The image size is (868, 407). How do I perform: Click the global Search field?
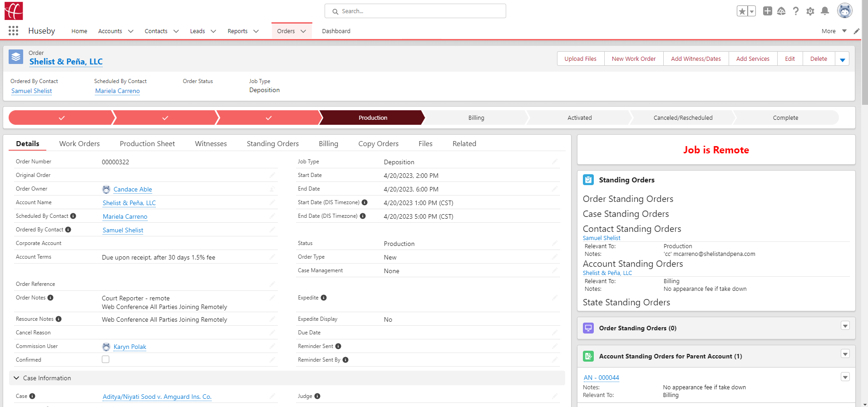pyautogui.click(x=415, y=11)
